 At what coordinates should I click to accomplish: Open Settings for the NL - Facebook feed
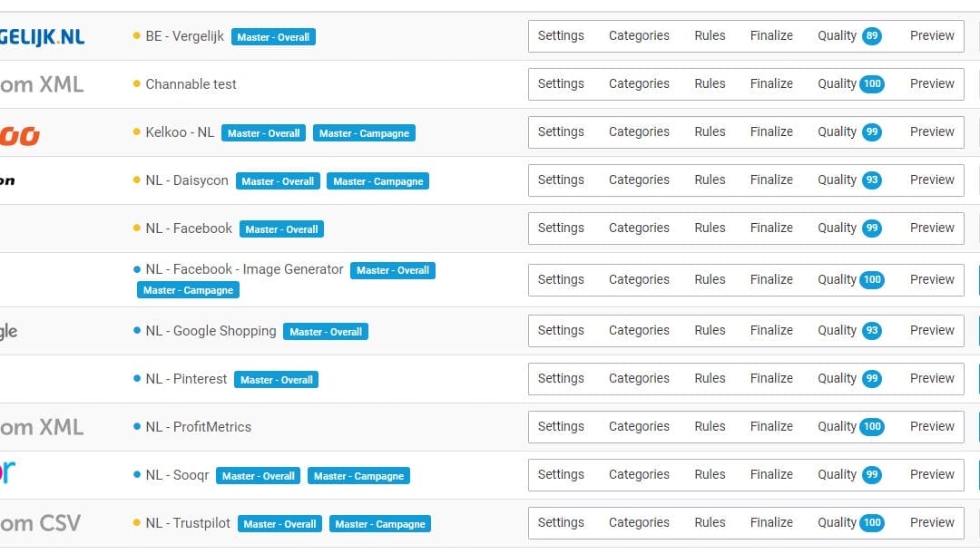pyautogui.click(x=561, y=228)
